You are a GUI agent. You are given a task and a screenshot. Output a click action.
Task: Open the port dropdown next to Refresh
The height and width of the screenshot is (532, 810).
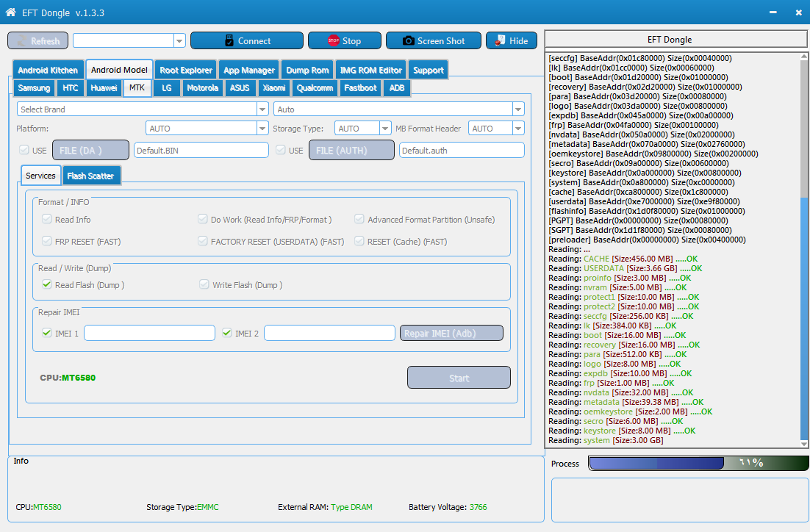tap(179, 40)
